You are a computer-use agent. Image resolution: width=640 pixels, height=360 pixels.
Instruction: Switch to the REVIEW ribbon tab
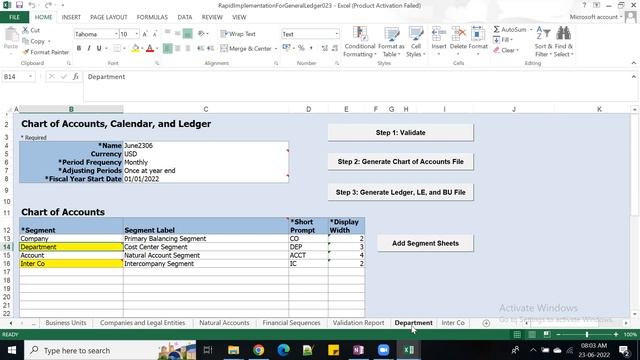coord(212,17)
